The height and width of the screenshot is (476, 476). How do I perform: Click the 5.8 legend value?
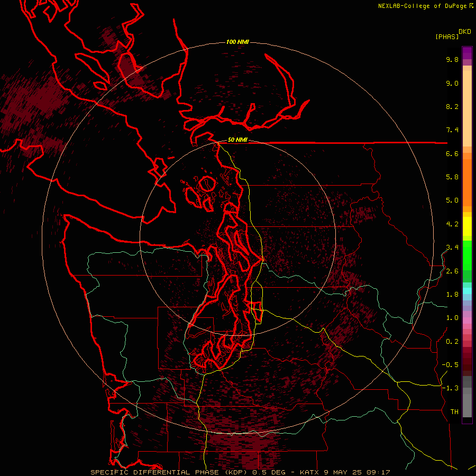point(452,177)
